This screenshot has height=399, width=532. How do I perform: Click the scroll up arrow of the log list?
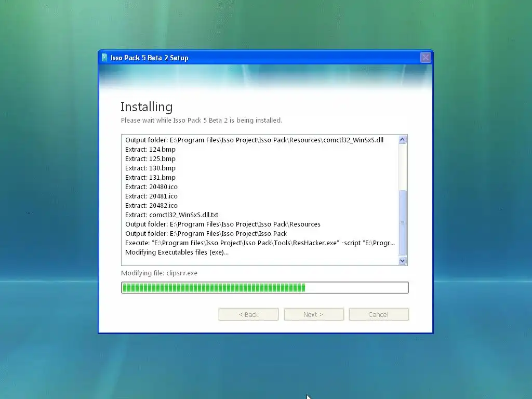tap(403, 139)
